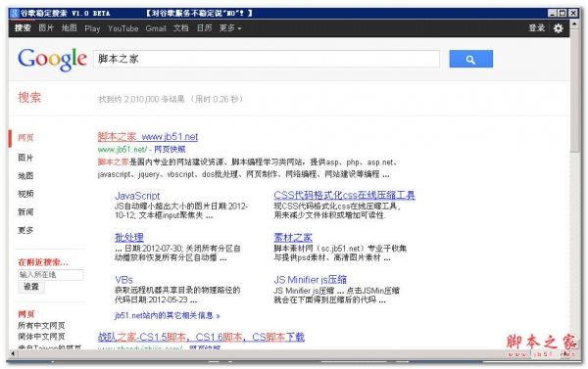Select 地图 filter in left sidebar

[25, 175]
